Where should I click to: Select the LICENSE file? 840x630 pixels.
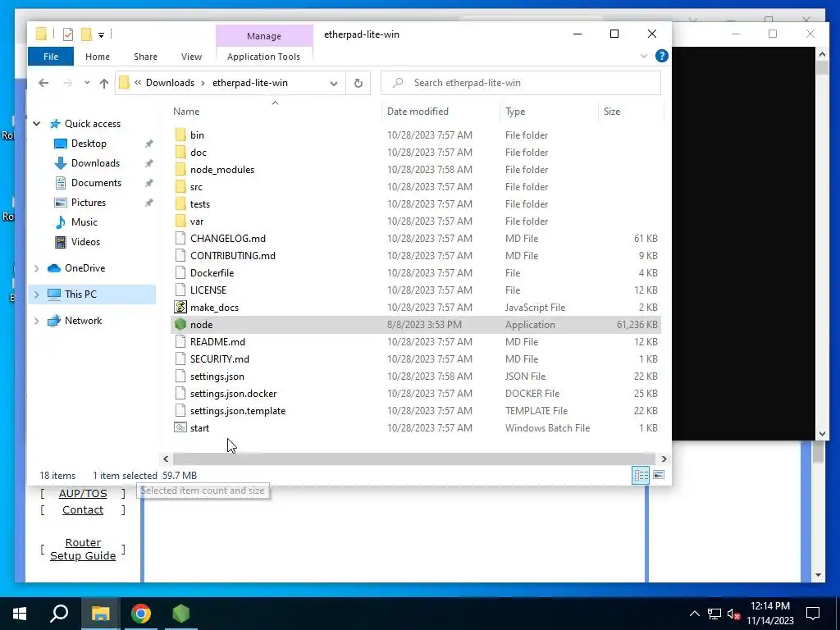tap(208, 290)
